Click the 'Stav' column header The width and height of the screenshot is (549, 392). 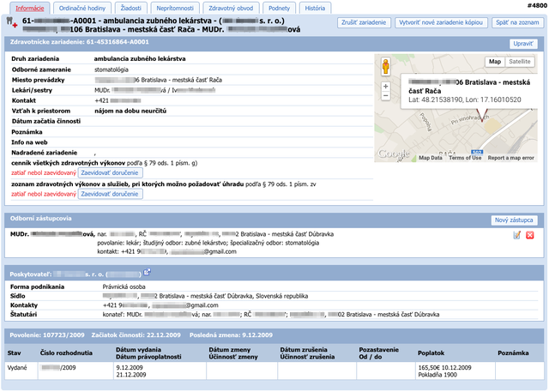tap(14, 353)
